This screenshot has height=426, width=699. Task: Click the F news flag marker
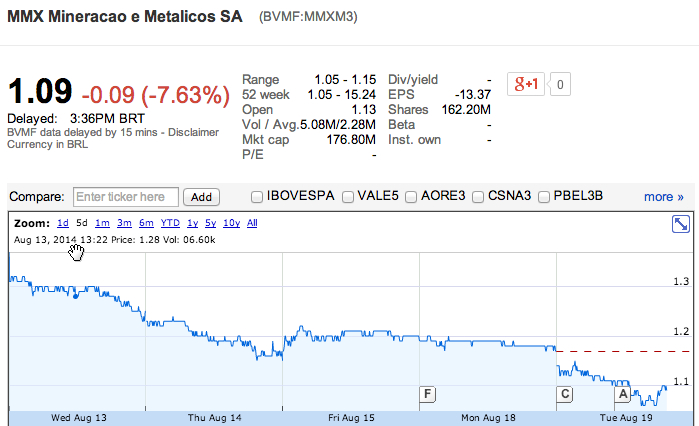(428, 394)
